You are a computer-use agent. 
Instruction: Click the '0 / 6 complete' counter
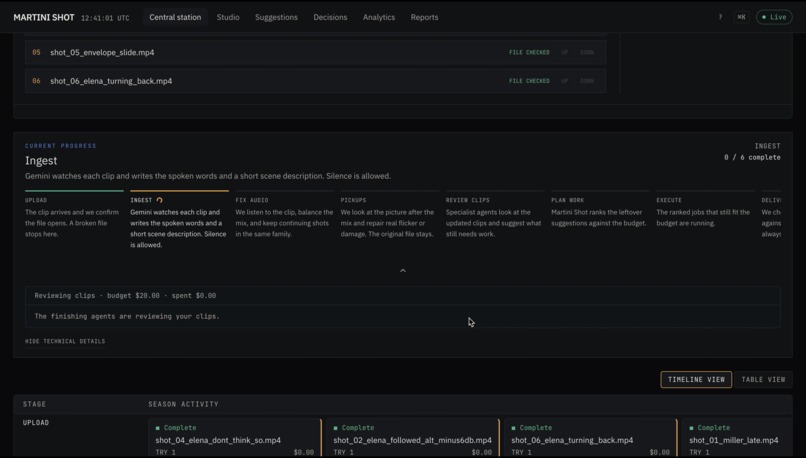[x=752, y=157]
